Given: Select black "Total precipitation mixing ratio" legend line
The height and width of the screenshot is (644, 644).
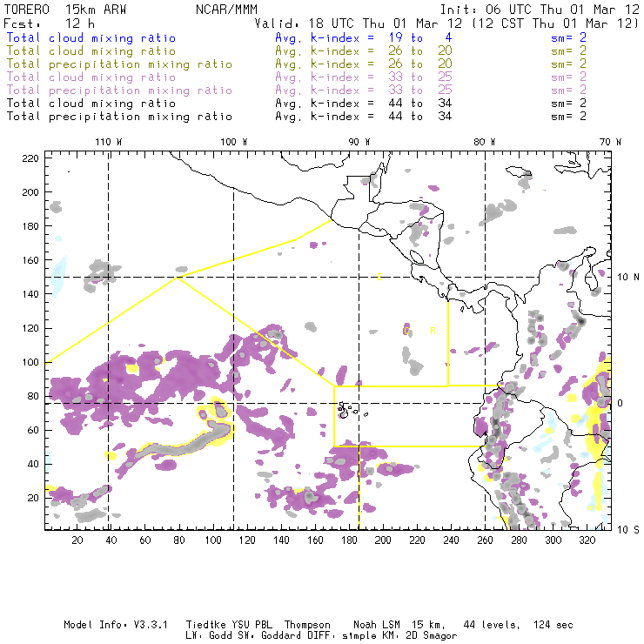Looking at the screenshot, I should pyautogui.click(x=119, y=117).
